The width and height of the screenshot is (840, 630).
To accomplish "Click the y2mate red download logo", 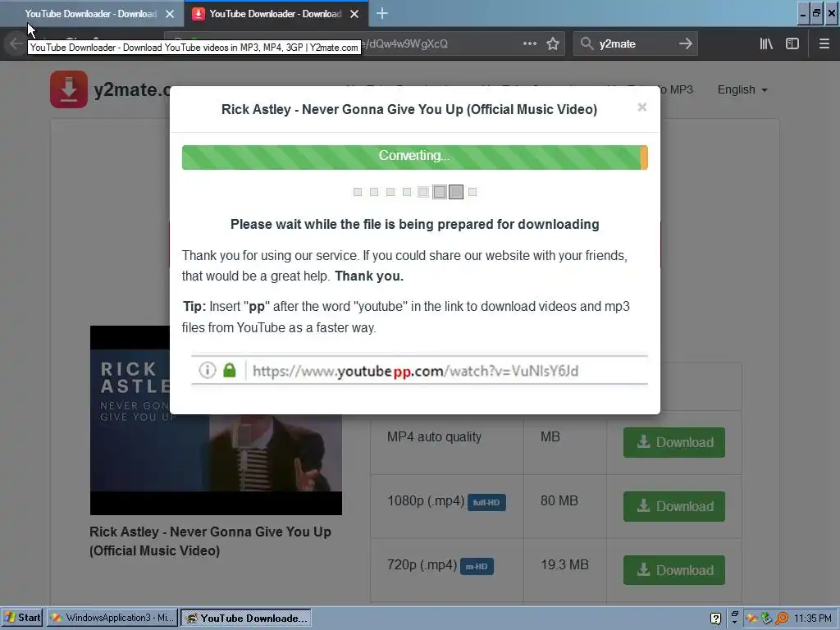I will point(69,89).
